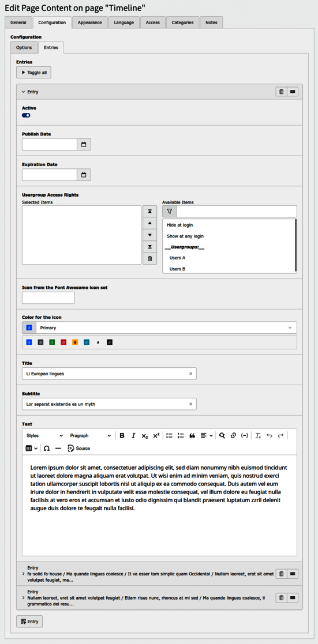This screenshot has width=318, height=644.
Task: Click the Bold formatting icon
Action: point(122,436)
